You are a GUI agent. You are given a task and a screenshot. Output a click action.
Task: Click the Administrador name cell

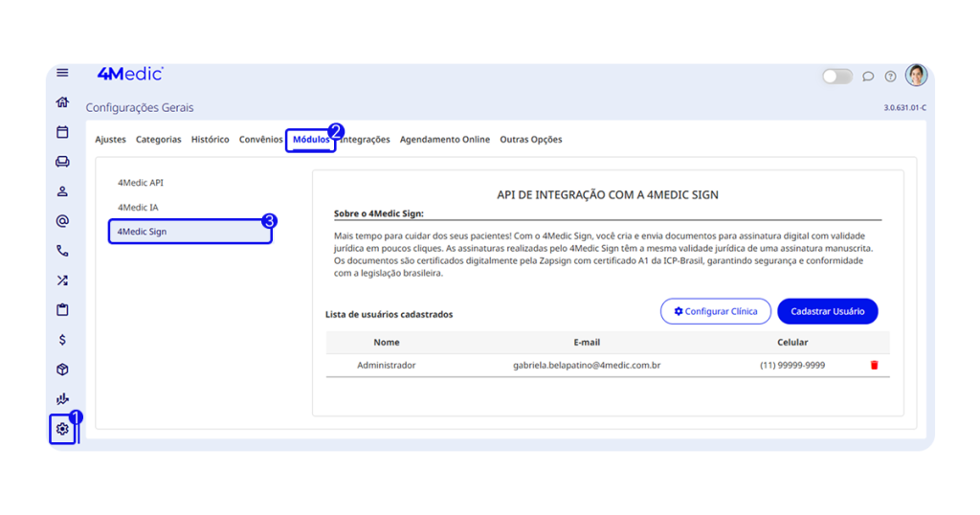387,365
